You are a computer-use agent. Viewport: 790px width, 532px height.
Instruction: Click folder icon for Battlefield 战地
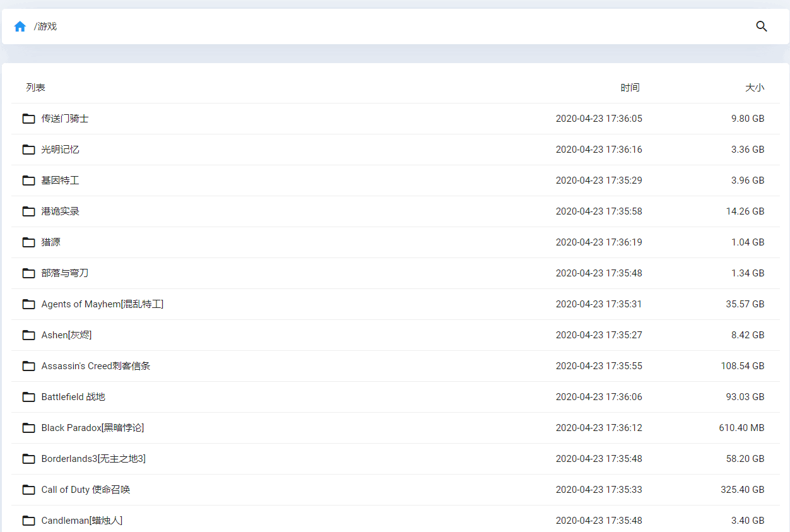28,397
